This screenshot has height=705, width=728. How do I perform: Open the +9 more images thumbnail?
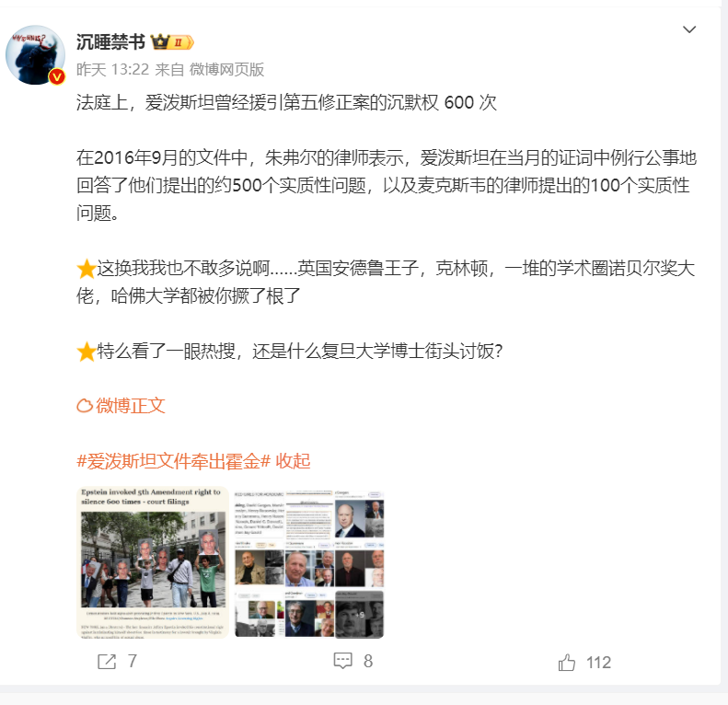pos(359,614)
